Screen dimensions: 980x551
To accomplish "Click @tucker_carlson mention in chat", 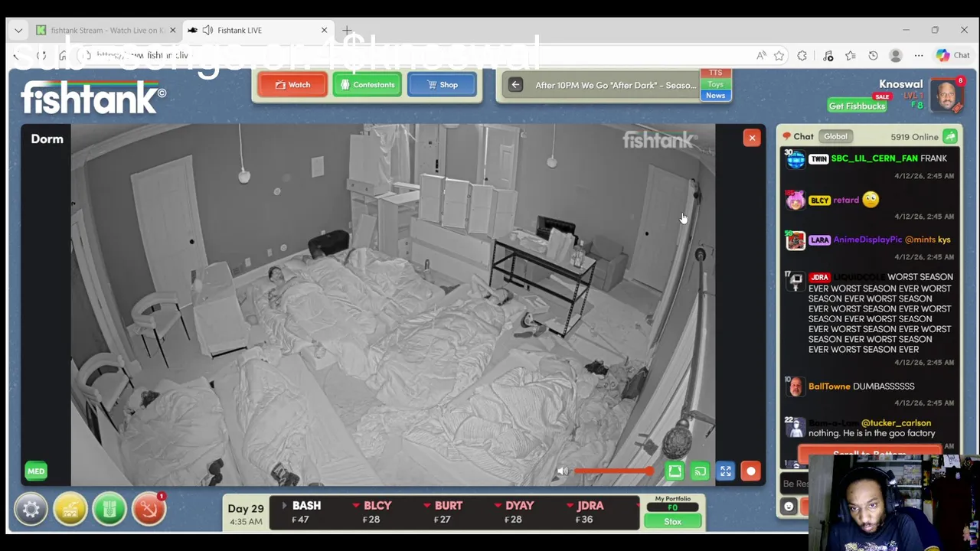I will (896, 423).
